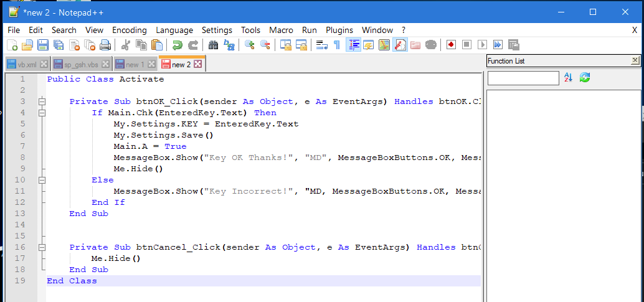Toggle synchronized vertical scrolling

[x=286, y=45]
